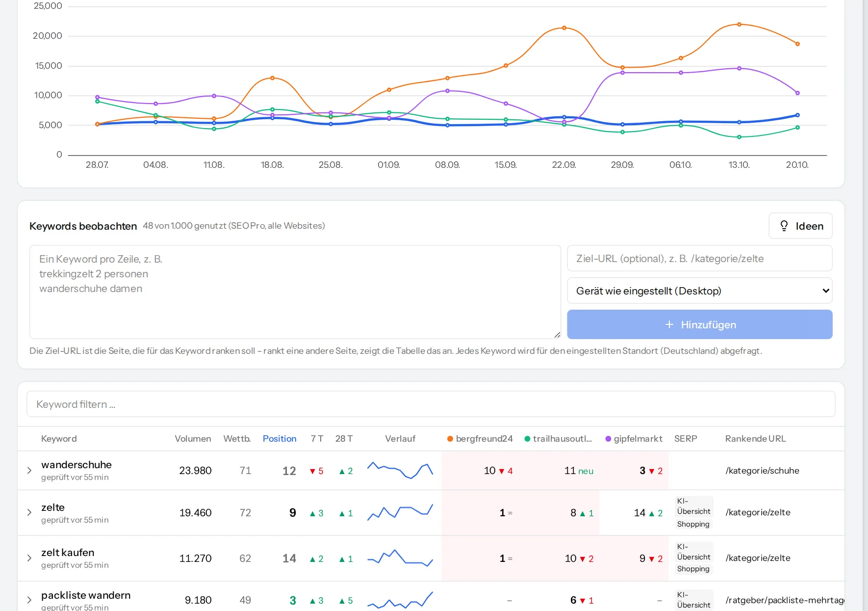Open the Gerät wie eingestellt dropdown
The height and width of the screenshot is (611, 868).
click(x=700, y=291)
